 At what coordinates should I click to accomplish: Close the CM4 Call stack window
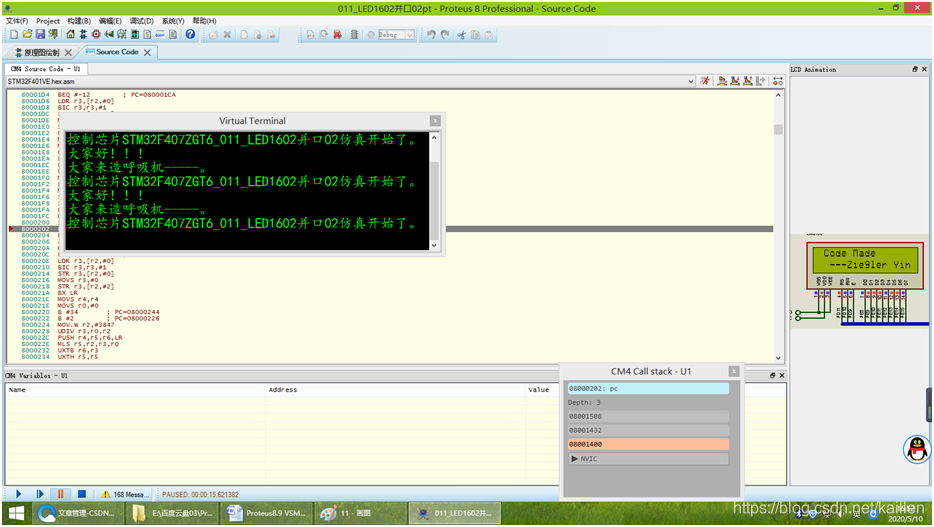(734, 371)
